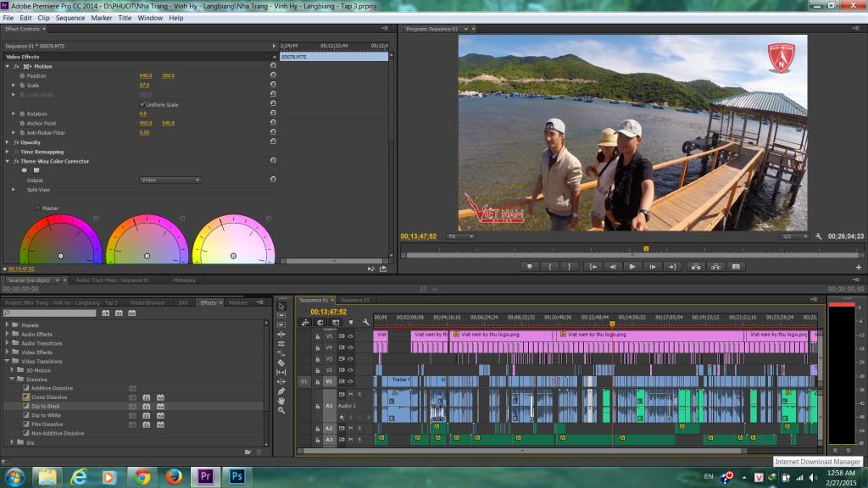Toggle lock on track V4
The height and width of the screenshot is (488, 868).
click(x=318, y=347)
